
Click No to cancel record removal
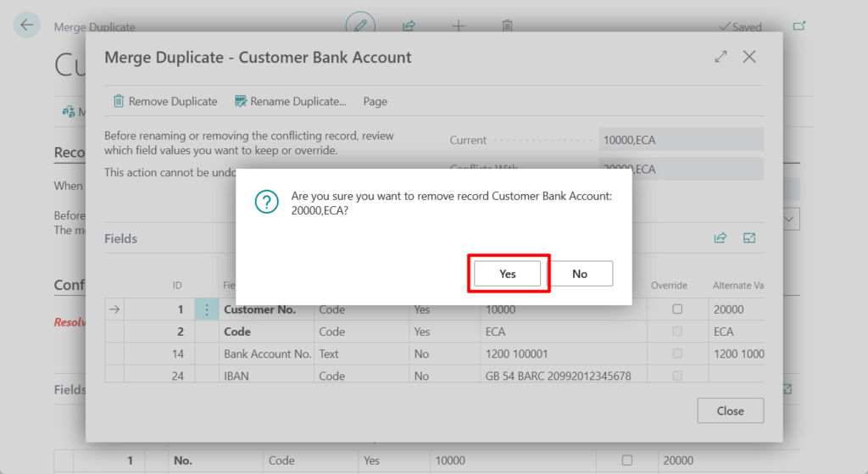click(x=580, y=274)
